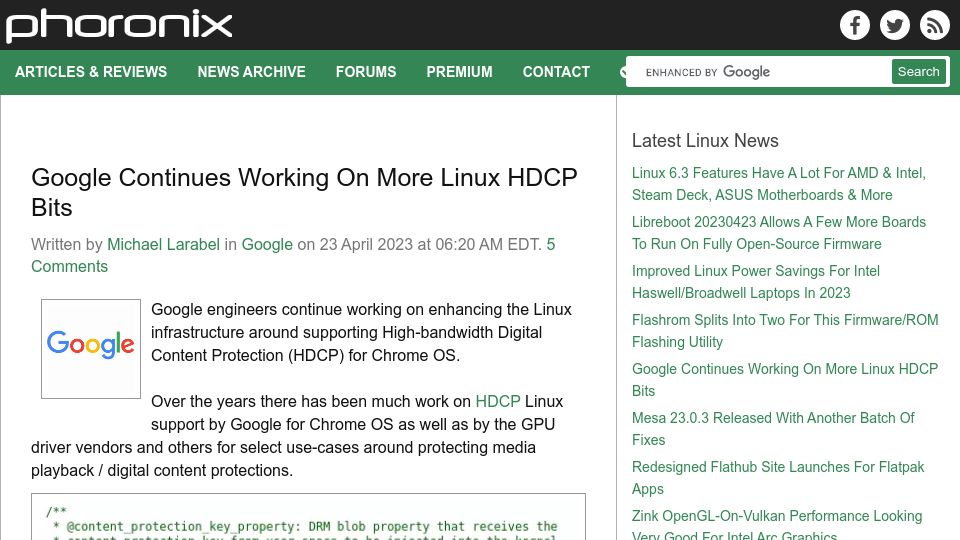Click the code snippet block
The height and width of the screenshot is (540, 960).
(x=309, y=517)
